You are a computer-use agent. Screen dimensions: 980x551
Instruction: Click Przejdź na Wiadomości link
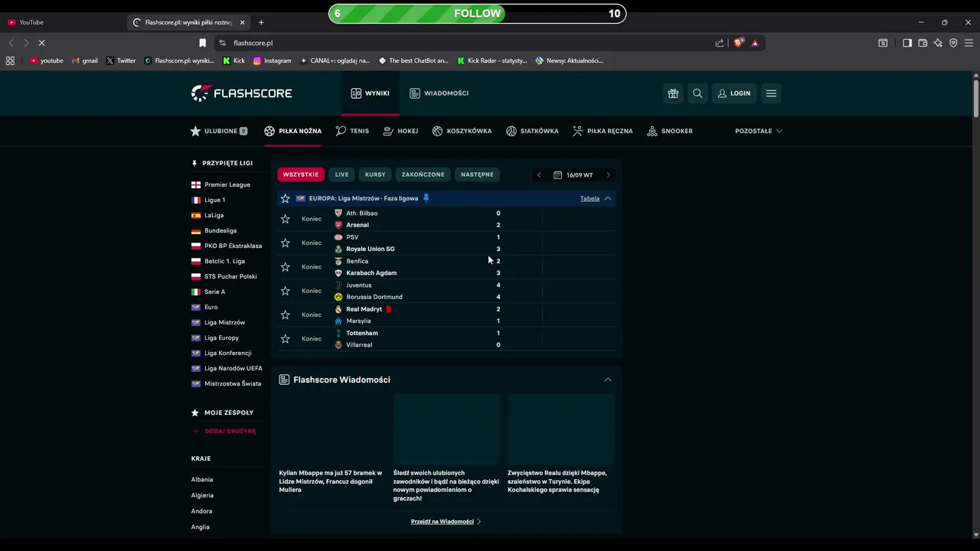coord(446,521)
